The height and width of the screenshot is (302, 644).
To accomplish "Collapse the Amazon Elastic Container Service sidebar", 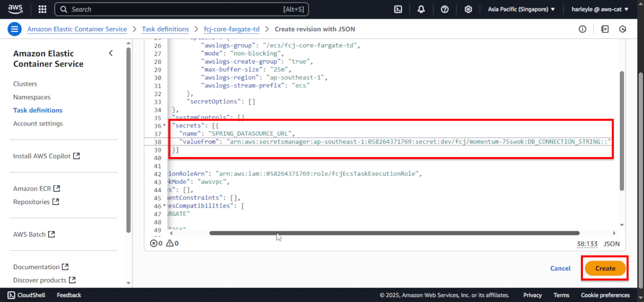I will (x=111, y=53).
